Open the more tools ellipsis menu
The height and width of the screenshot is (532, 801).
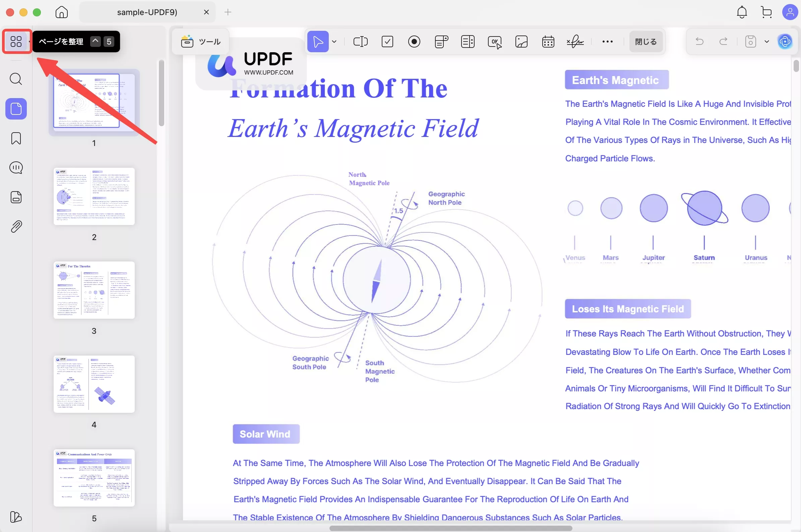(607, 42)
